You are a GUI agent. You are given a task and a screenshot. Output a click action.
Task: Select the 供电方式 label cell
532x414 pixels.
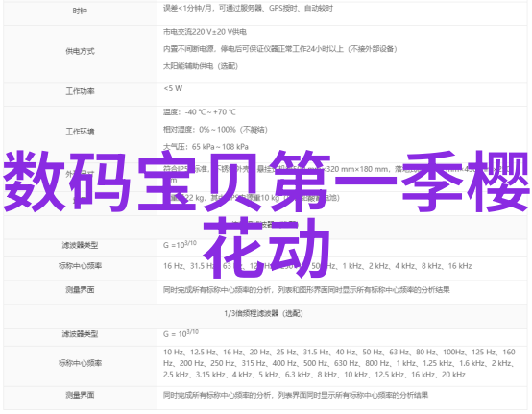pyautogui.click(x=80, y=51)
